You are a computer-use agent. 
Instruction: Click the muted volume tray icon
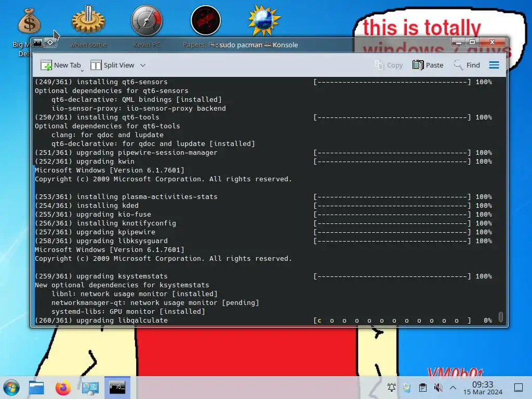click(x=438, y=388)
